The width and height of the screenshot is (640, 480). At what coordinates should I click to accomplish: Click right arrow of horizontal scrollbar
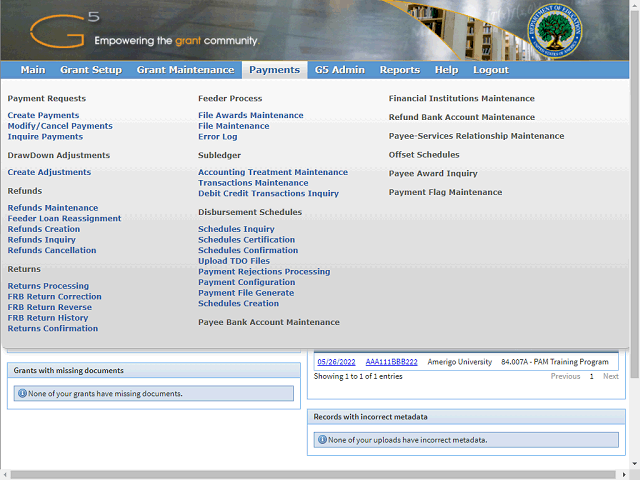[624, 475]
